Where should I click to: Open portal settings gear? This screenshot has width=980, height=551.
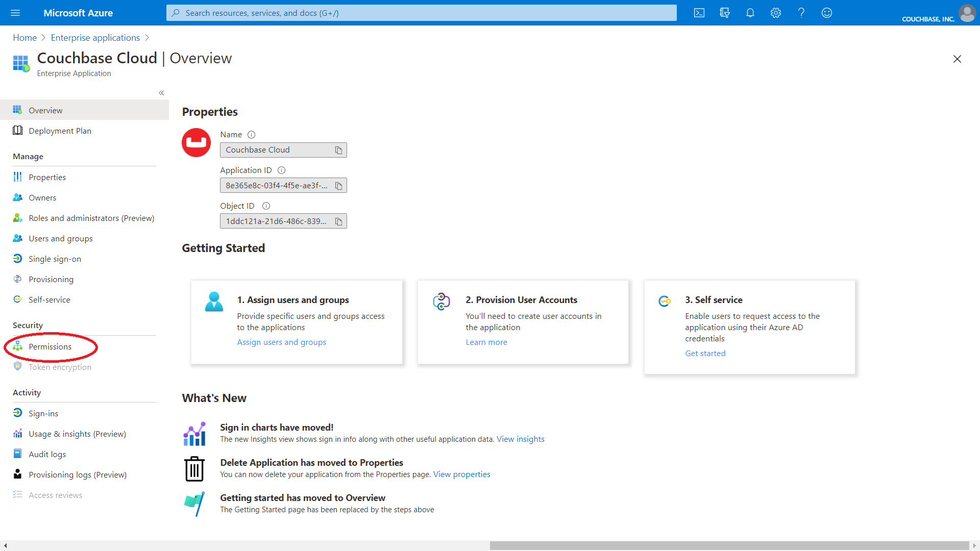(775, 13)
